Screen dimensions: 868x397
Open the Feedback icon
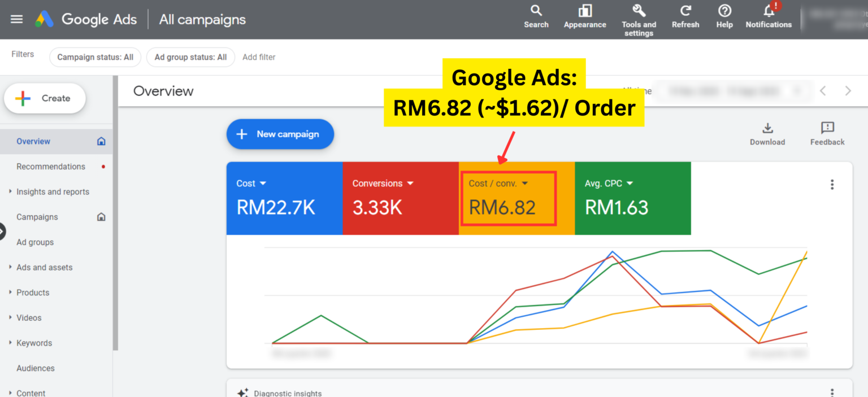point(827,128)
